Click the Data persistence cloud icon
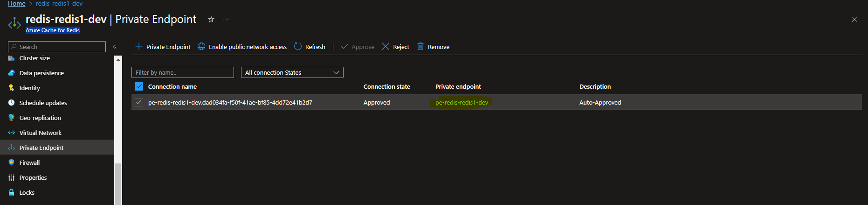The image size is (868, 205). click(x=12, y=73)
